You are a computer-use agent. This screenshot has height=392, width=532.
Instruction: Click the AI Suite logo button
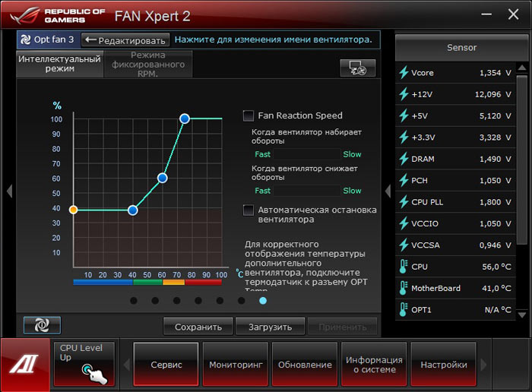pos(25,365)
